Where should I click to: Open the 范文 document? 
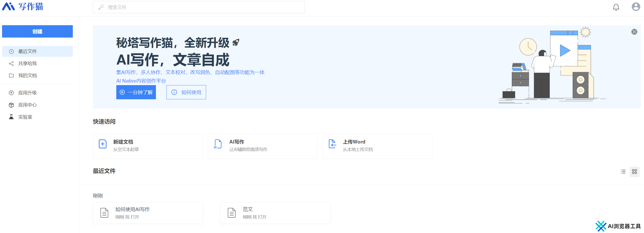[275, 213]
